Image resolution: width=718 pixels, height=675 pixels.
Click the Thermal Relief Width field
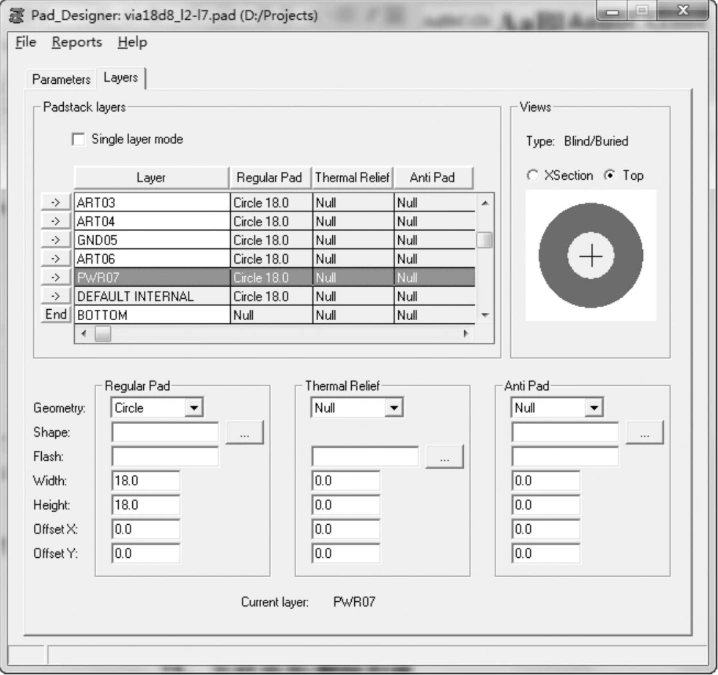346,480
